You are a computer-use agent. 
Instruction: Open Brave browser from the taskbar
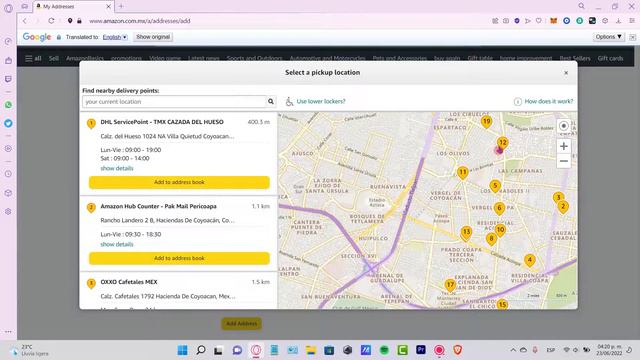(x=458, y=350)
